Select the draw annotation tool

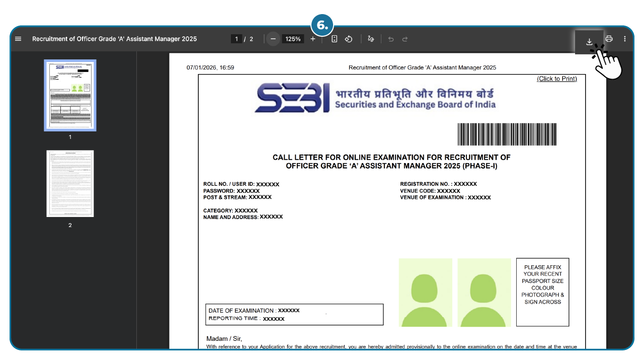371,39
